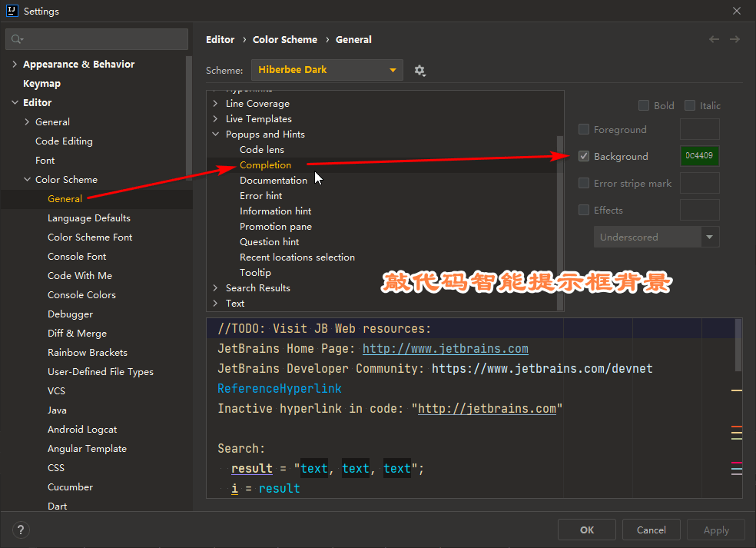Open the help question mark button

[x=21, y=530]
